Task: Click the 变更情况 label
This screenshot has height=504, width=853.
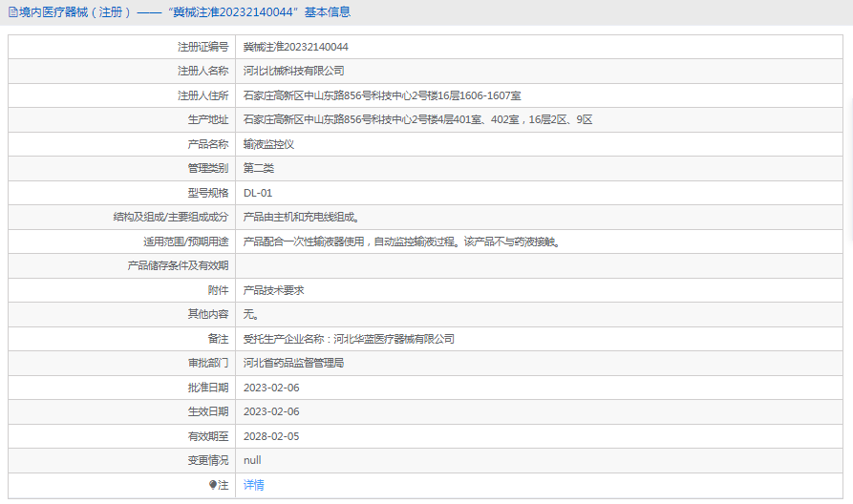Action: [208, 460]
